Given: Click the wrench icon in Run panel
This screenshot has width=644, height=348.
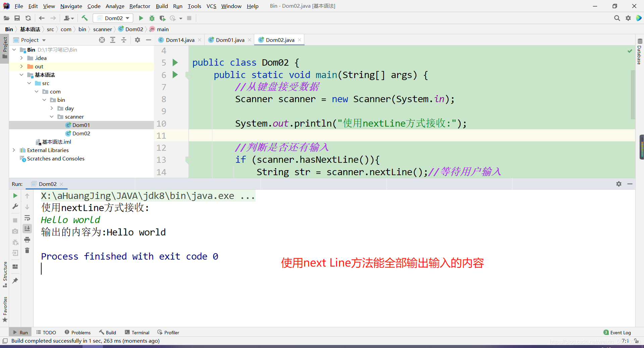Looking at the screenshot, I should coord(15,207).
